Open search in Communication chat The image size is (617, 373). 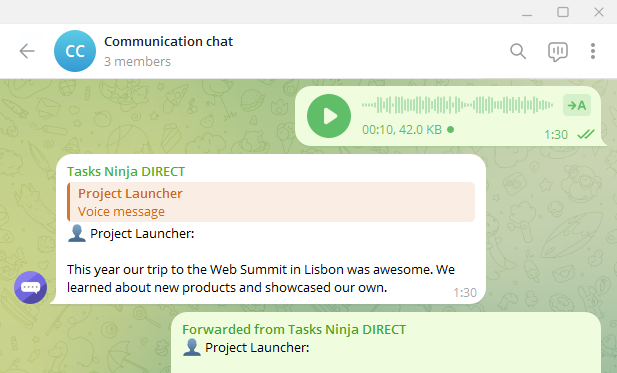click(518, 51)
